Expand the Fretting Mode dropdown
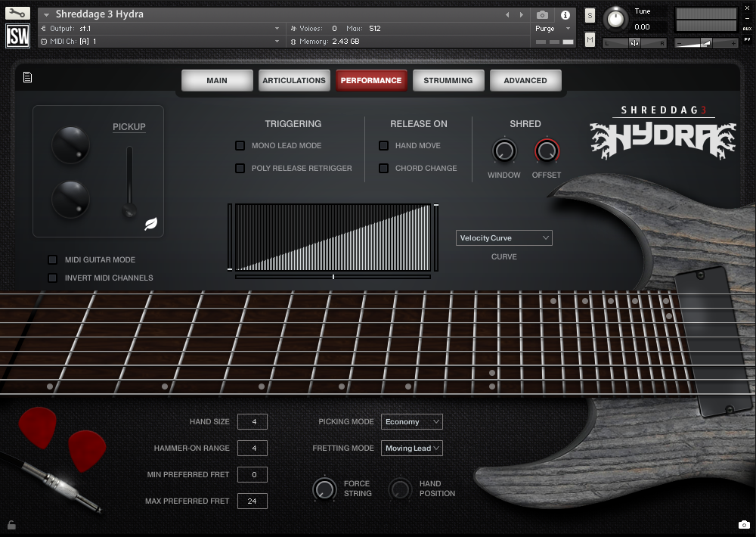 click(411, 448)
